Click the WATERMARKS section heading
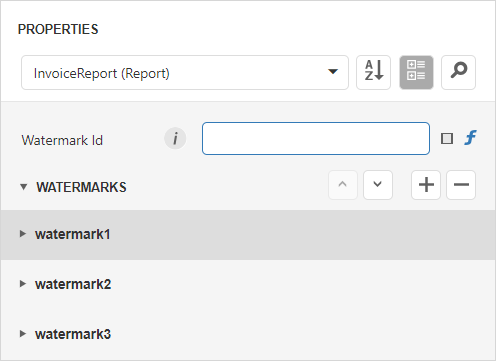 click(x=81, y=187)
